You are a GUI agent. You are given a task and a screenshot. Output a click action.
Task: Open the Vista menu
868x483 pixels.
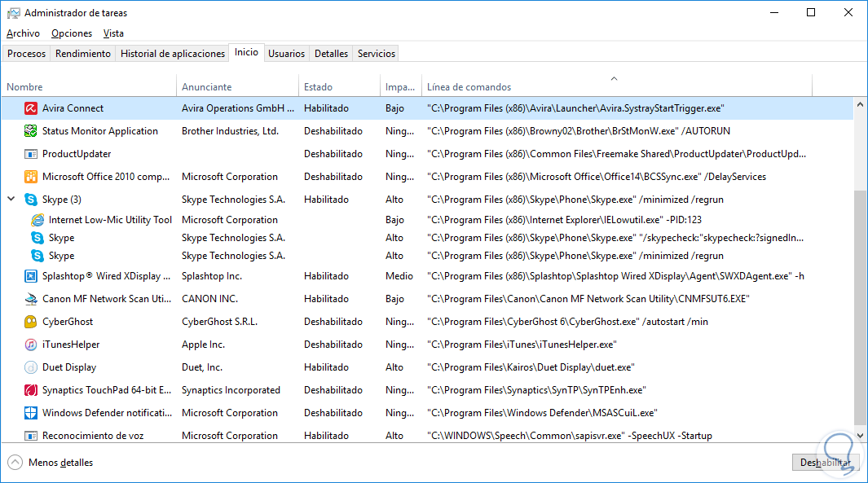pos(113,33)
